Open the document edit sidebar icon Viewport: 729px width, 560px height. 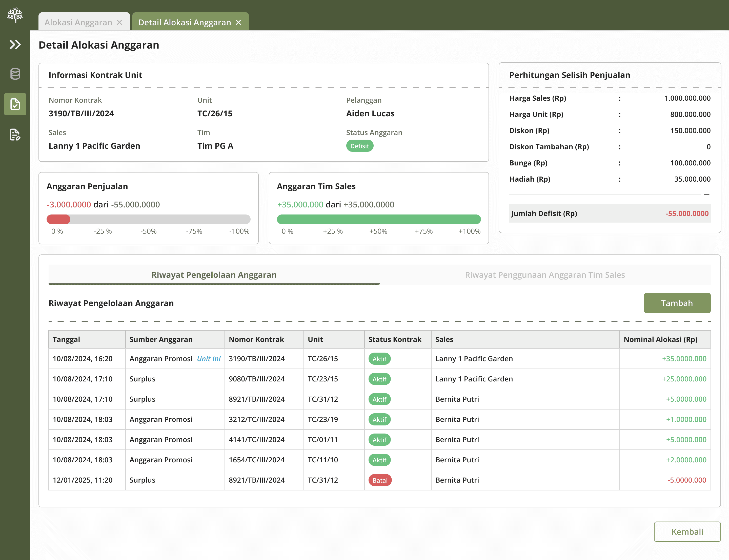click(x=15, y=135)
